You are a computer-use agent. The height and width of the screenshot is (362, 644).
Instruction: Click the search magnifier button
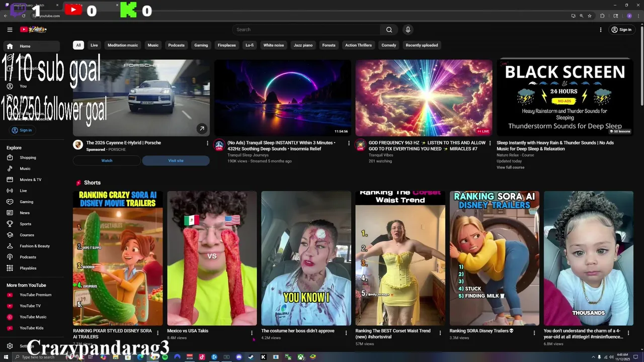pos(389,30)
